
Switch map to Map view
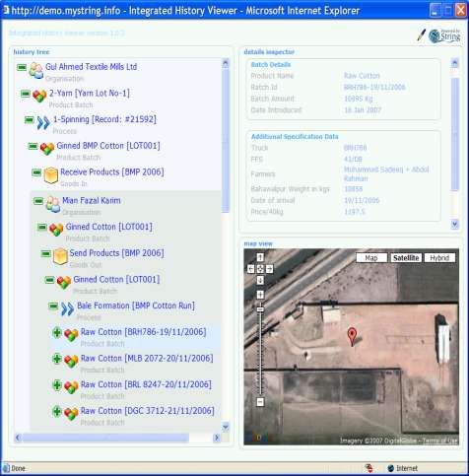click(x=371, y=258)
